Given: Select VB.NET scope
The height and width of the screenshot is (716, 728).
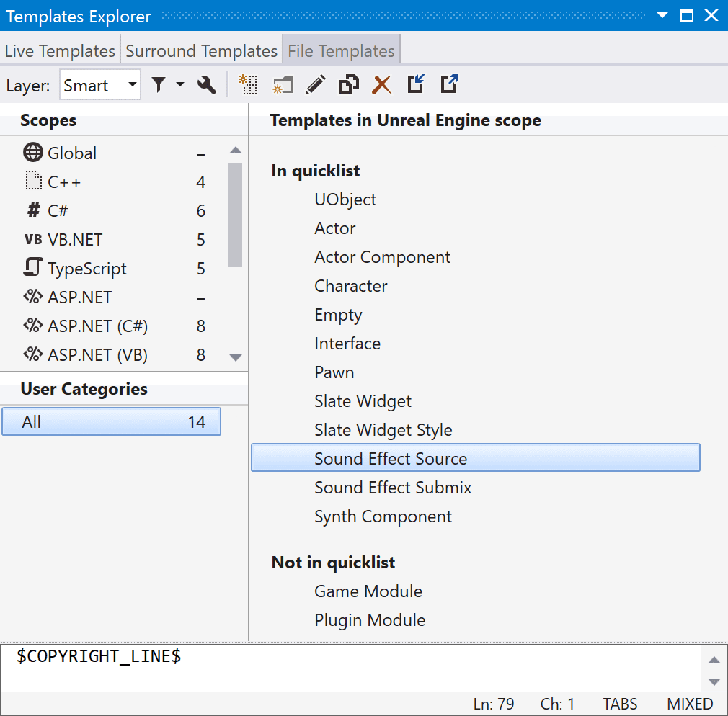Looking at the screenshot, I should click(114, 239).
